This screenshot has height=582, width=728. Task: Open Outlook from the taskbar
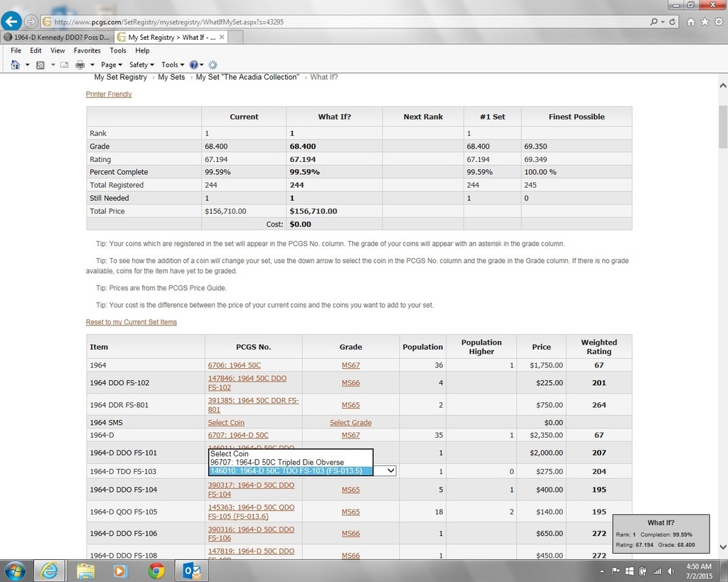pyautogui.click(x=191, y=571)
